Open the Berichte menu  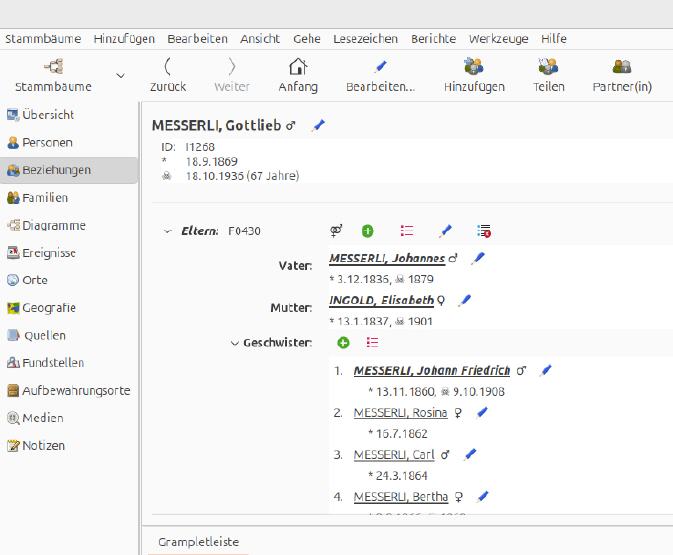point(433,39)
